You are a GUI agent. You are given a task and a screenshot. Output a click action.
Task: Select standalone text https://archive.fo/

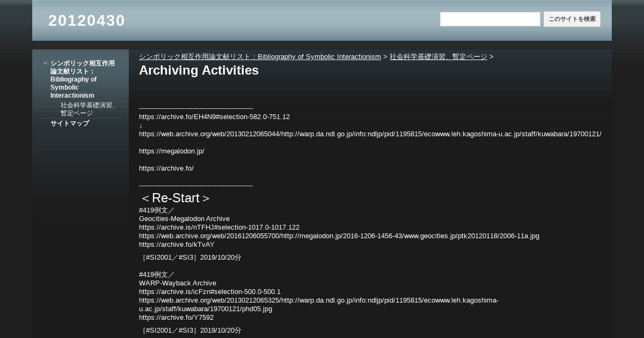tap(166, 168)
